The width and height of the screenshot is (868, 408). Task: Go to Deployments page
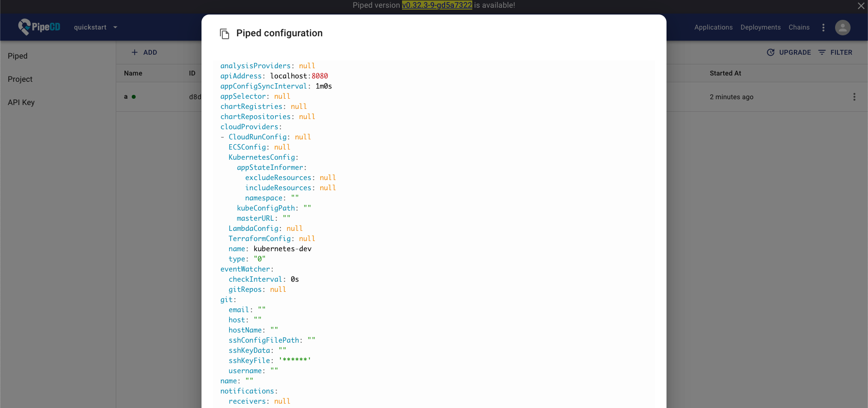760,27
